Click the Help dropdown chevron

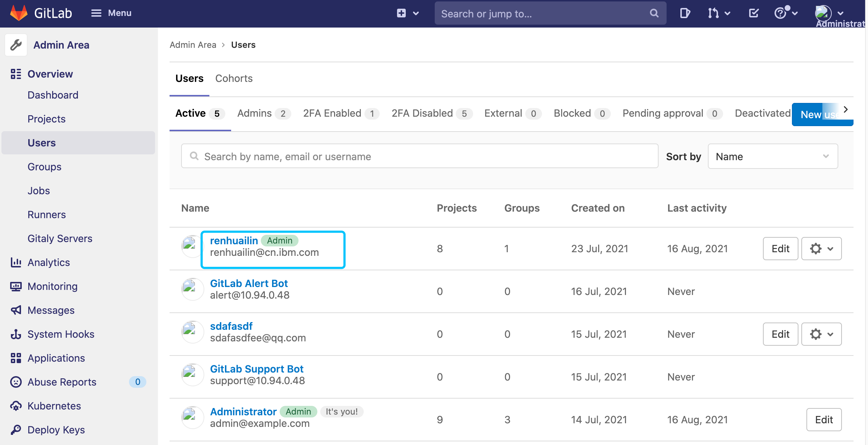coord(795,13)
